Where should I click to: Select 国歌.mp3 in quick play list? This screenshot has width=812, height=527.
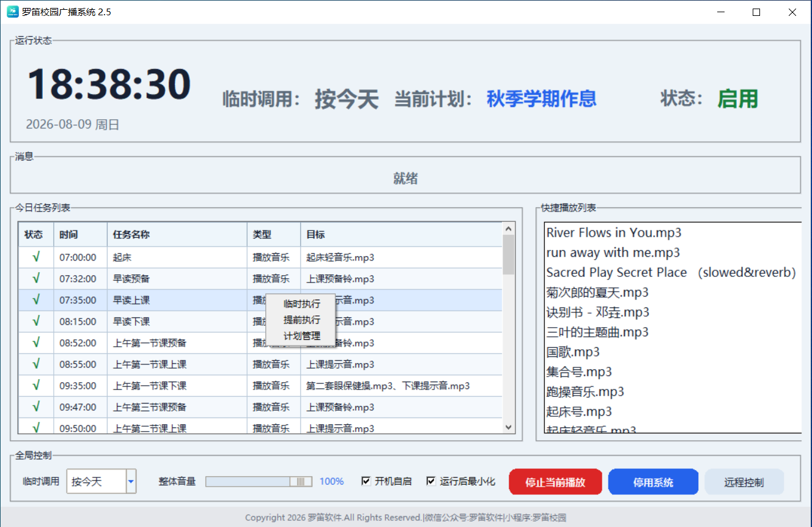coord(673,352)
